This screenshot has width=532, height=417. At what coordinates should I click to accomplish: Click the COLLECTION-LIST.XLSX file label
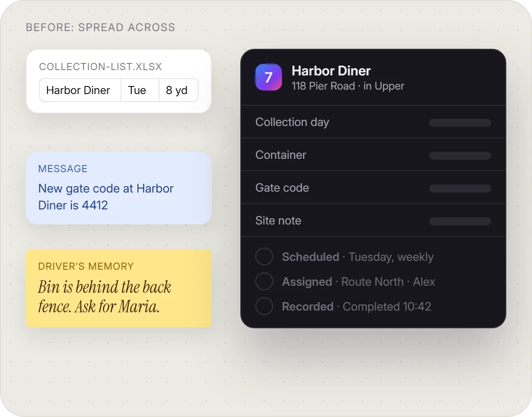coord(101,67)
